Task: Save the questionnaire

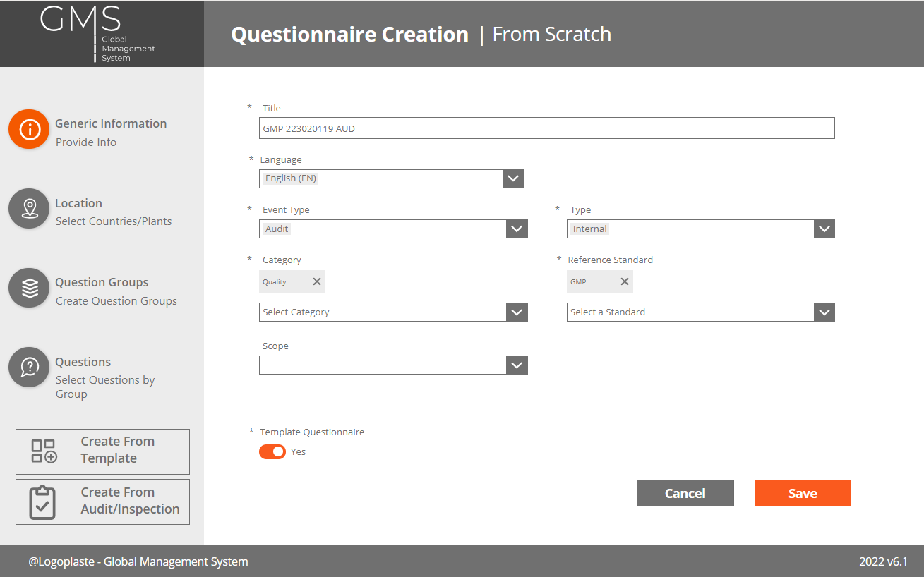Action: (803, 492)
